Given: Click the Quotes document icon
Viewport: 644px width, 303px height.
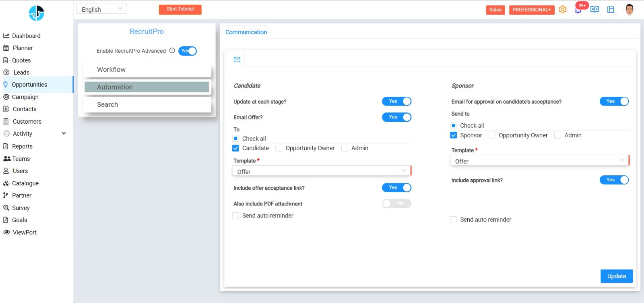Looking at the screenshot, I should click(x=6, y=60).
